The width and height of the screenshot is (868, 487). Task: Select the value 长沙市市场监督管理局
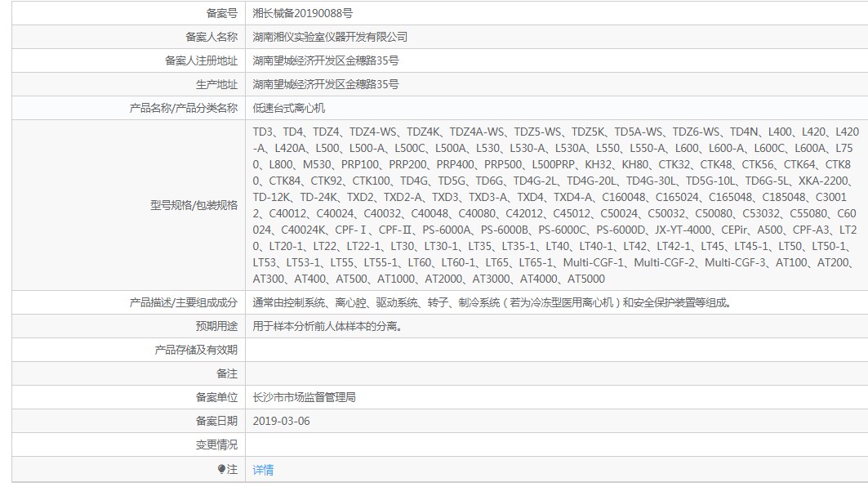(x=305, y=398)
